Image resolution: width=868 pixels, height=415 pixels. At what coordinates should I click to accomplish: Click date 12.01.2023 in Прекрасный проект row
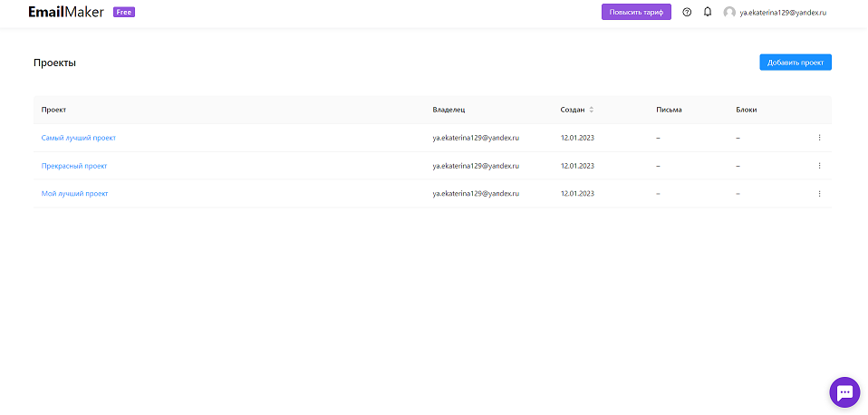point(577,166)
